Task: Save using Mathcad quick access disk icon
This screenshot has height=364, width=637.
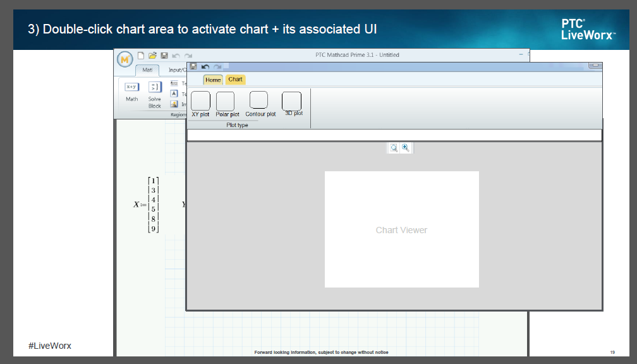Action: click(164, 55)
